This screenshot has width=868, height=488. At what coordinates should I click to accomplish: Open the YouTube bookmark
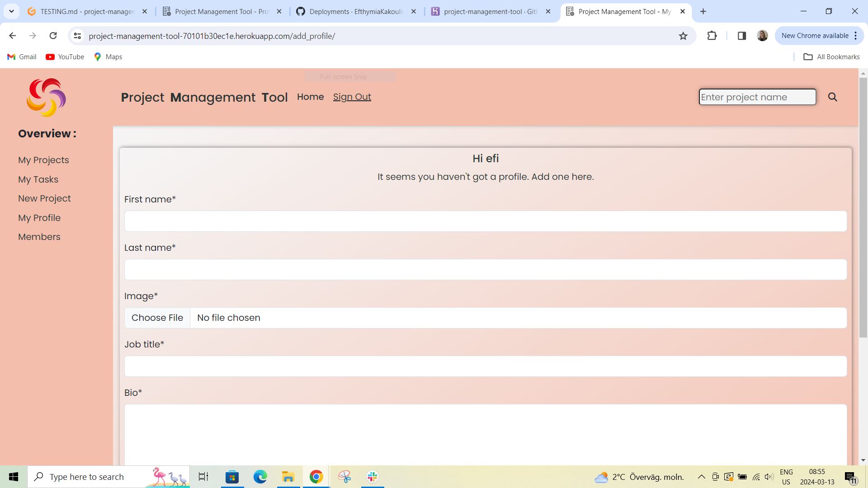[65, 56]
